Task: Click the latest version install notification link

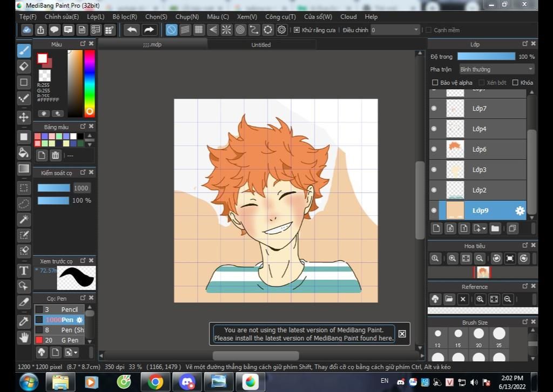Action: [x=304, y=334]
